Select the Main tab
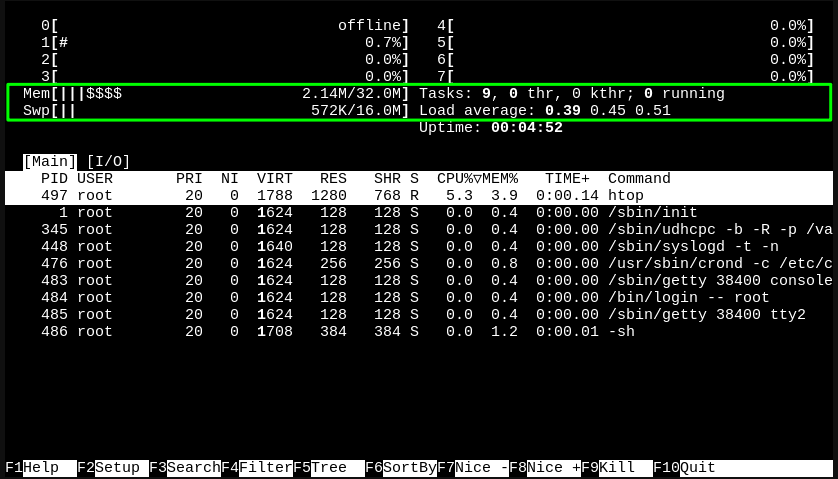Image resolution: width=838 pixels, height=479 pixels. click(50, 162)
